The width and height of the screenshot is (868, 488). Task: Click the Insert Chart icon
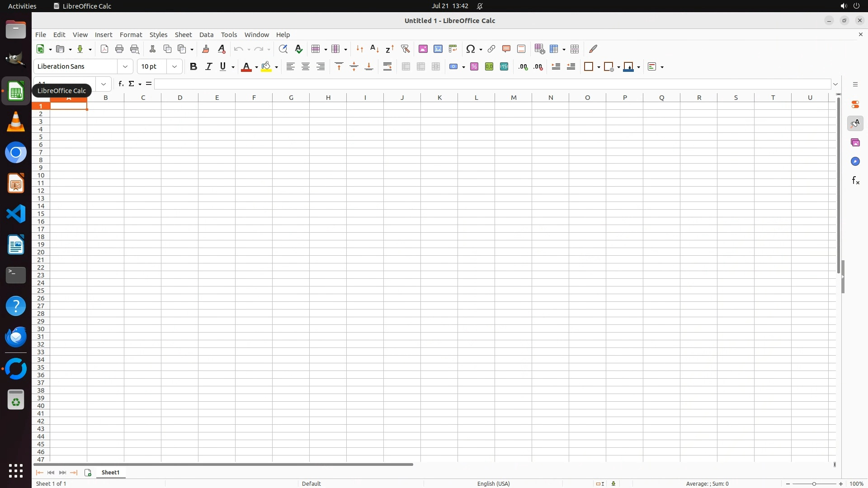[438, 49]
